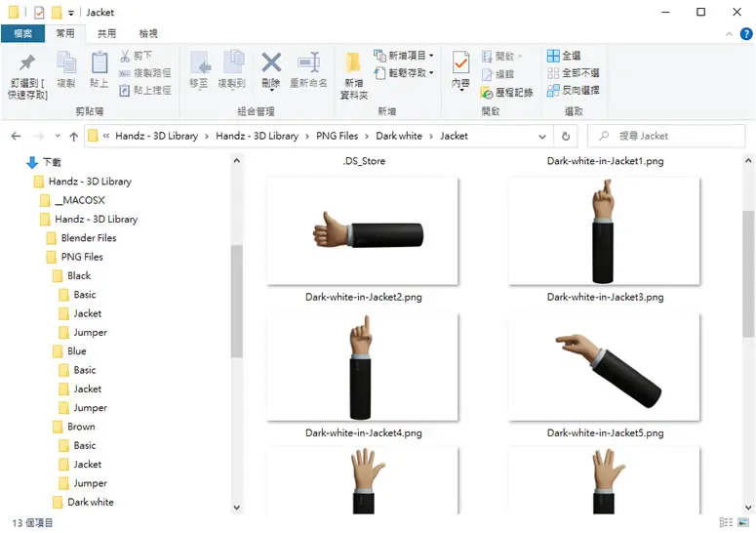Screen dimensions: 756x533
Task: Click the New folder icon
Action: pos(353,62)
